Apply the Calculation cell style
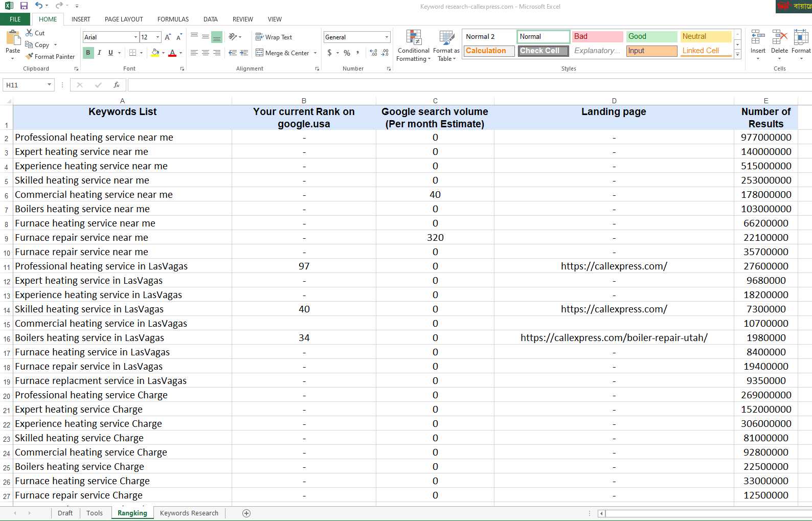Screen dimensions: 812x521 pos(489,51)
